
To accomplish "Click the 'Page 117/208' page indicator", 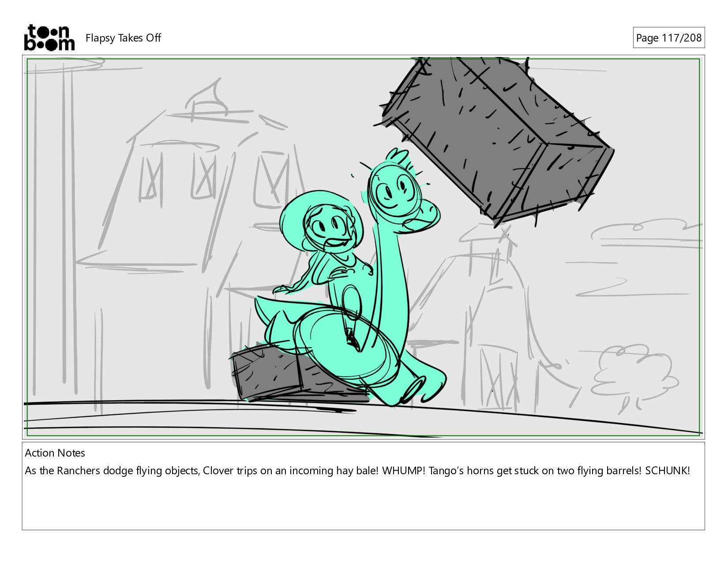I will coord(668,38).
